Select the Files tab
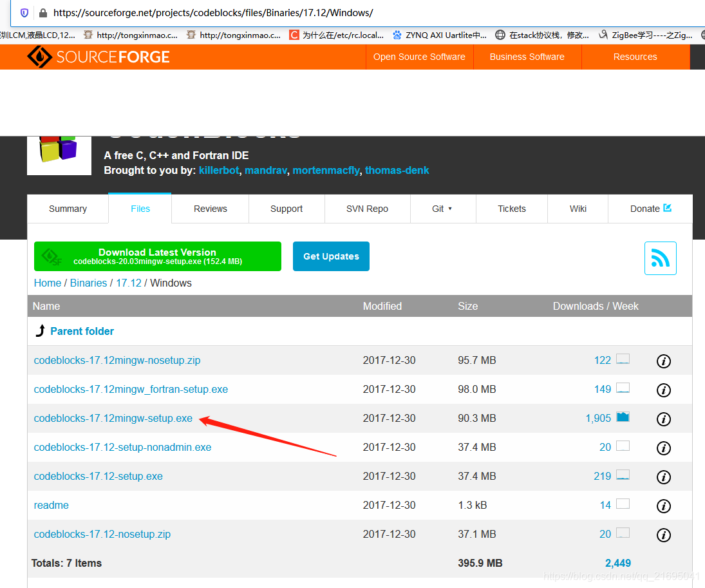705x588 pixels. 140,209
